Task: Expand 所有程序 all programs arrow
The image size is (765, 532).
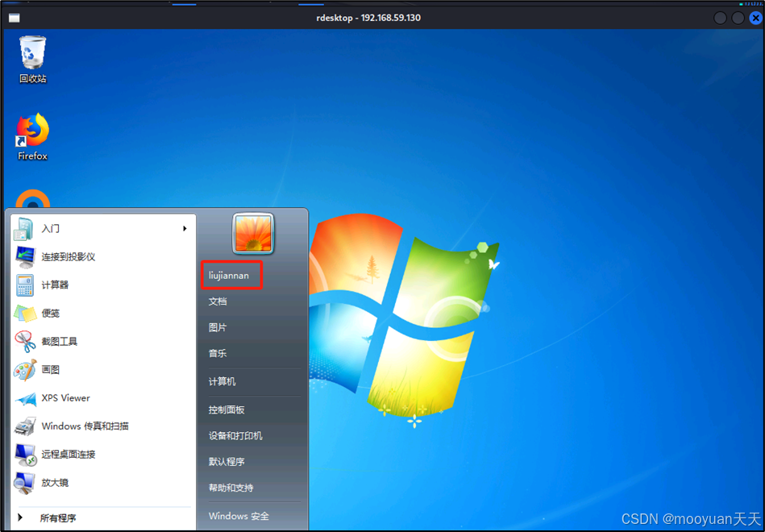Action: [x=20, y=517]
